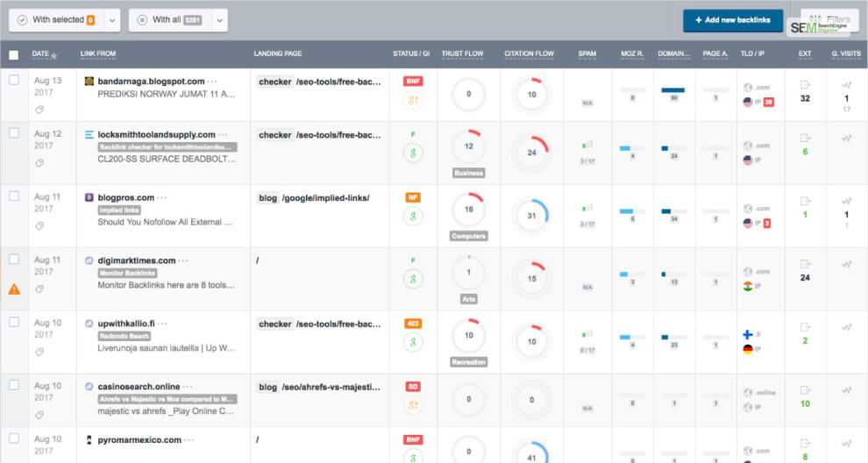868x463 pixels.
Task: Sort by STATUS / GI column header
Action: click(x=411, y=53)
